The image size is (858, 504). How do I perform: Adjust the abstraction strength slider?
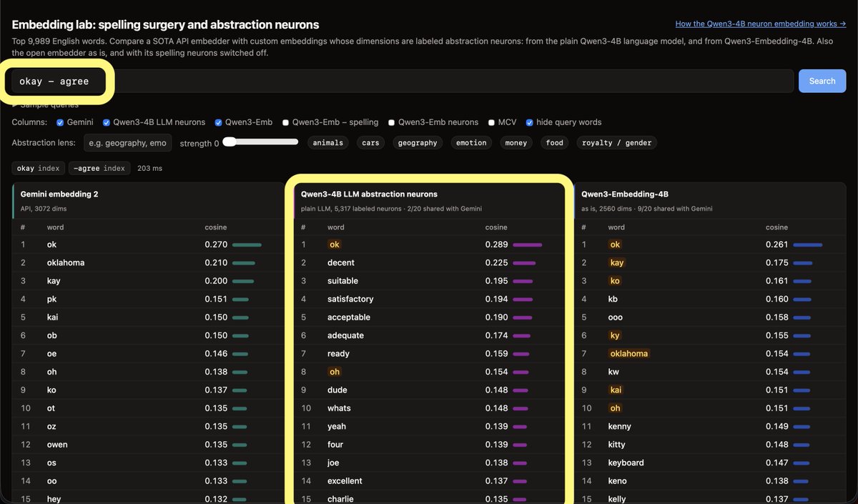[x=261, y=142]
